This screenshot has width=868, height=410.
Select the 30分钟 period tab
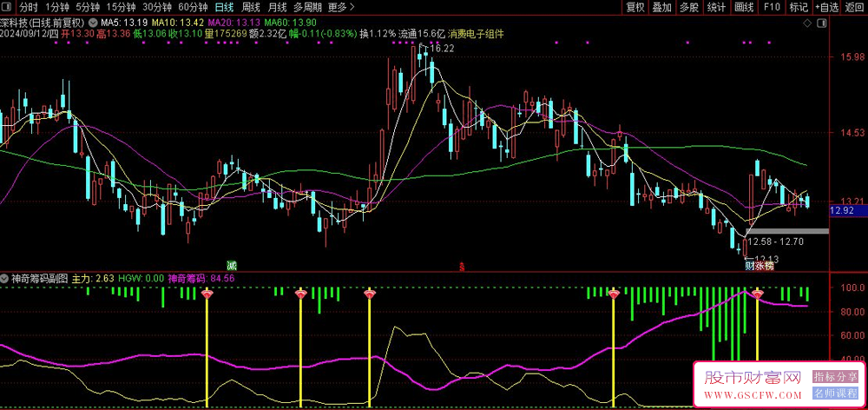tap(156, 7)
